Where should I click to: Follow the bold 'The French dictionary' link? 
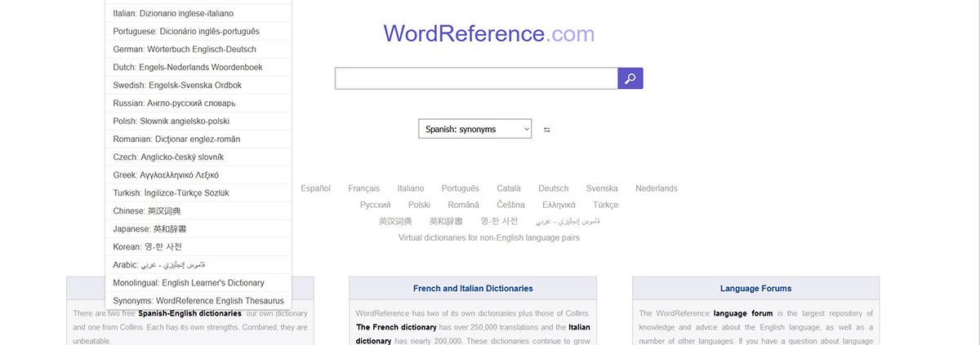(x=397, y=327)
